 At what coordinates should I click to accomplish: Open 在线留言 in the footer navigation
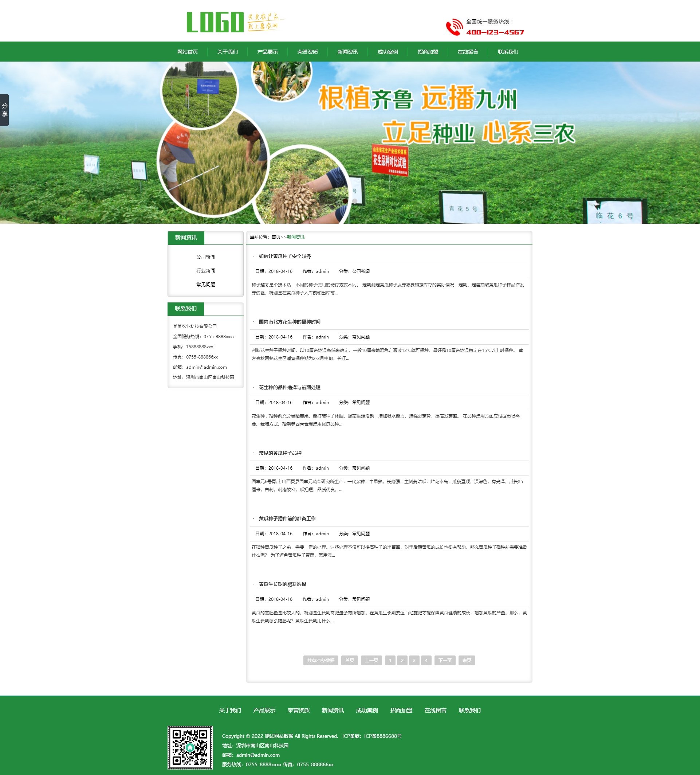coord(435,711)
